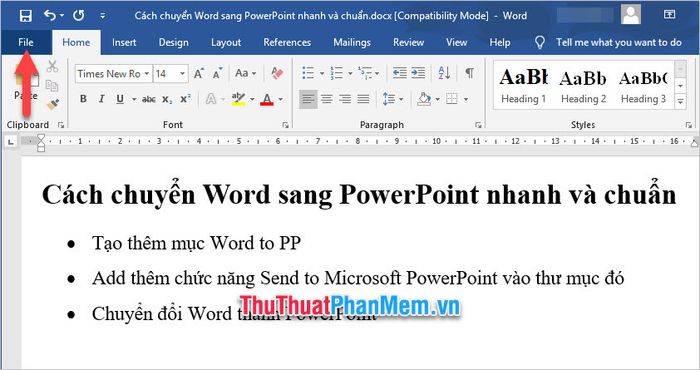Viewport: 700px width, 370px height.
Task: Align text right
Action: pyautogui.click(x=345, y=99)
